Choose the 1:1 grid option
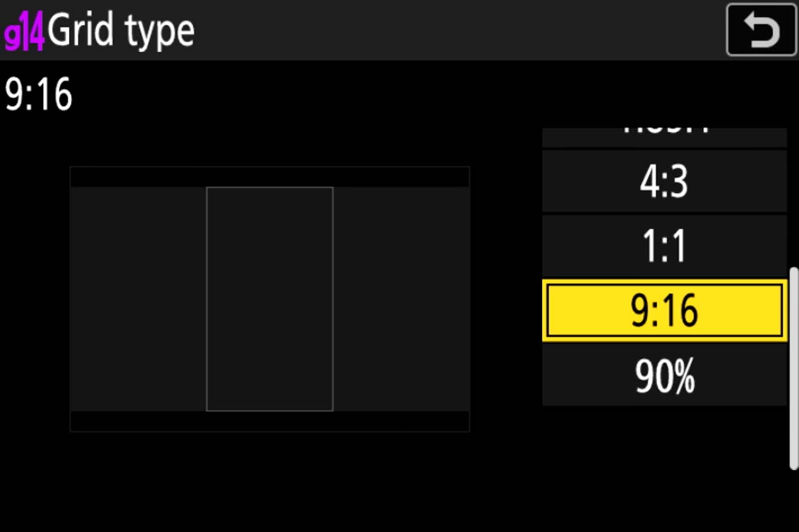 [x=664, y=246]
